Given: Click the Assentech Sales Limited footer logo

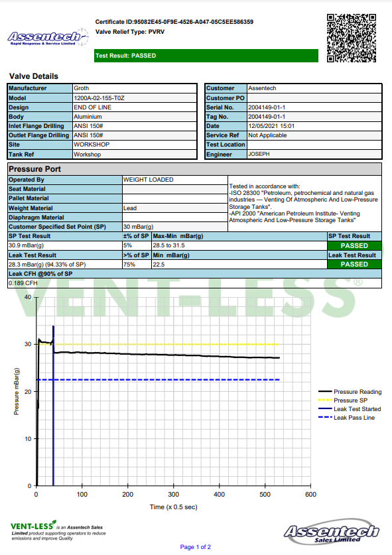Looking at the screenshot, I should click(332, 532).
